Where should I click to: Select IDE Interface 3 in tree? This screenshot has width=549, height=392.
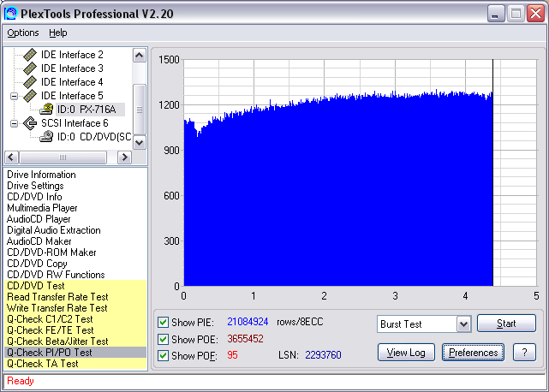(72, 68)
